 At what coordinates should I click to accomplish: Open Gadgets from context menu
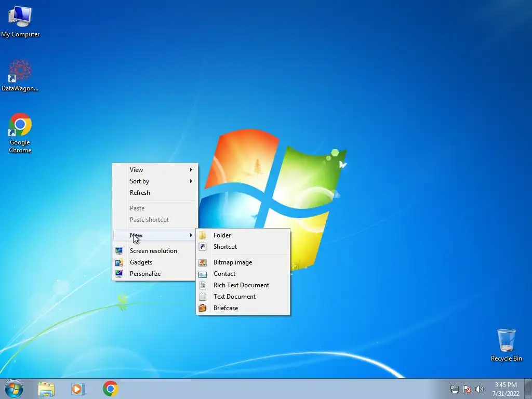click(155, 262)
